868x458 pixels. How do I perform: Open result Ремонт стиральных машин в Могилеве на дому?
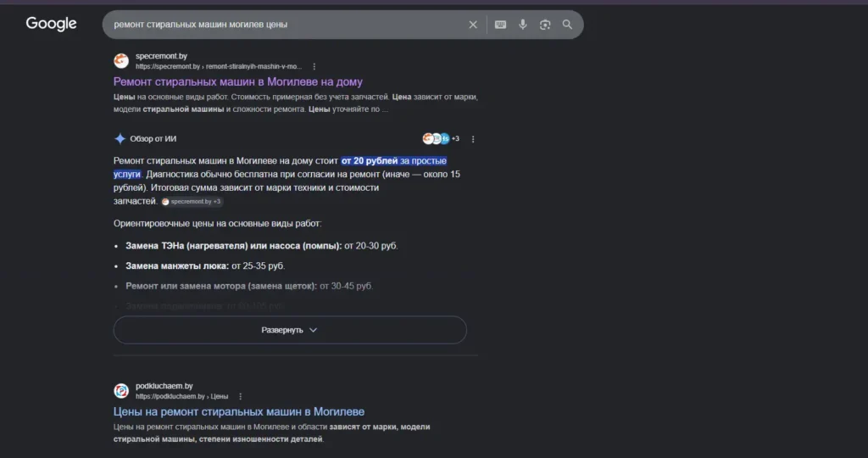pos(238,81)
